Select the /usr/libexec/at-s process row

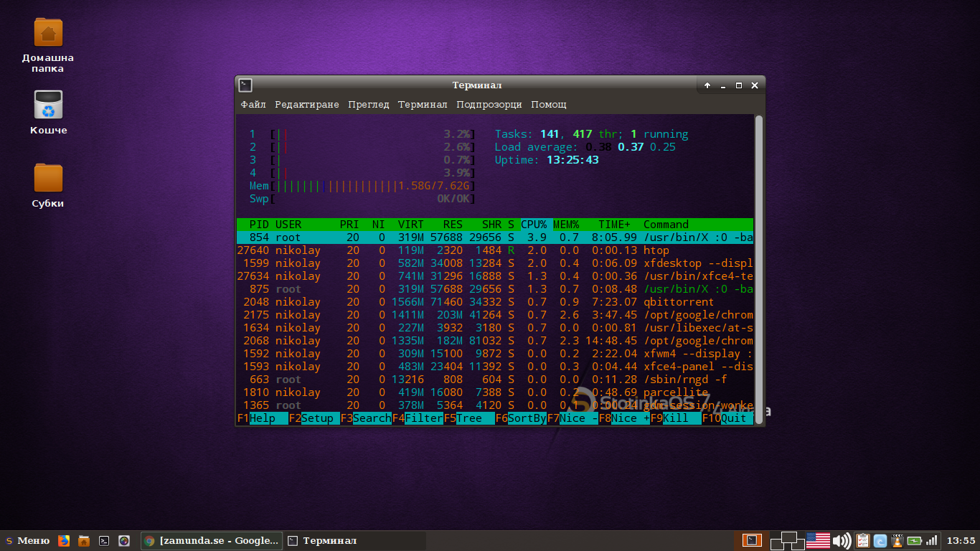coord(495,328)
